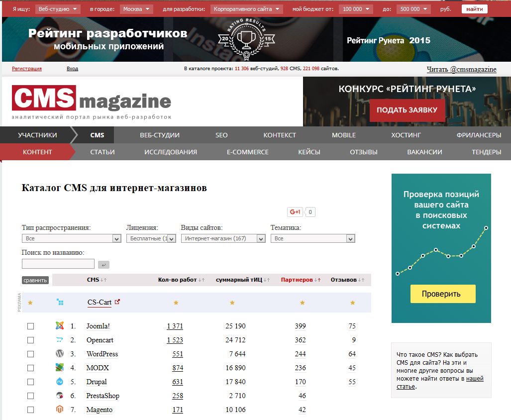
Task: Open the КЕЙСЫ menu item
Action: (x=309, y=152)
